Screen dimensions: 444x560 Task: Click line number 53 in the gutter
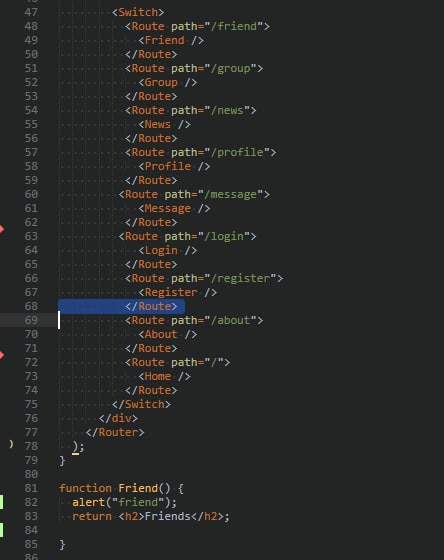click(x=31, y=96)
